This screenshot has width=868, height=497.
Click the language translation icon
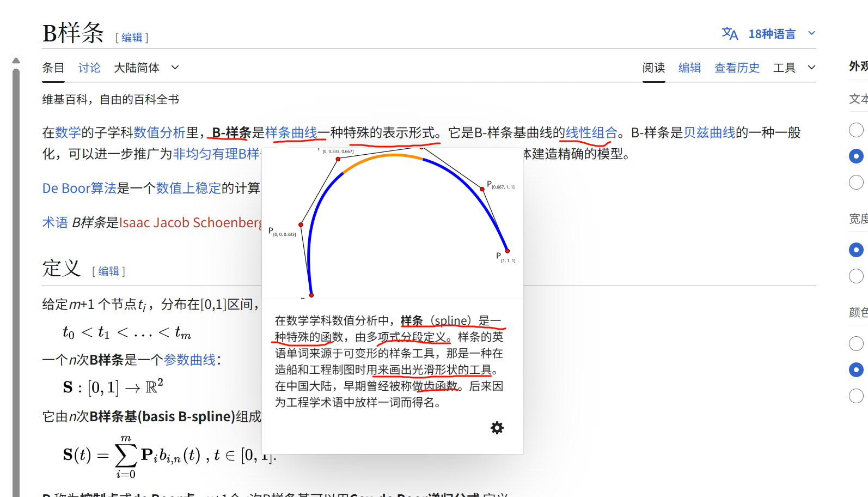click(x=730, y=34)
